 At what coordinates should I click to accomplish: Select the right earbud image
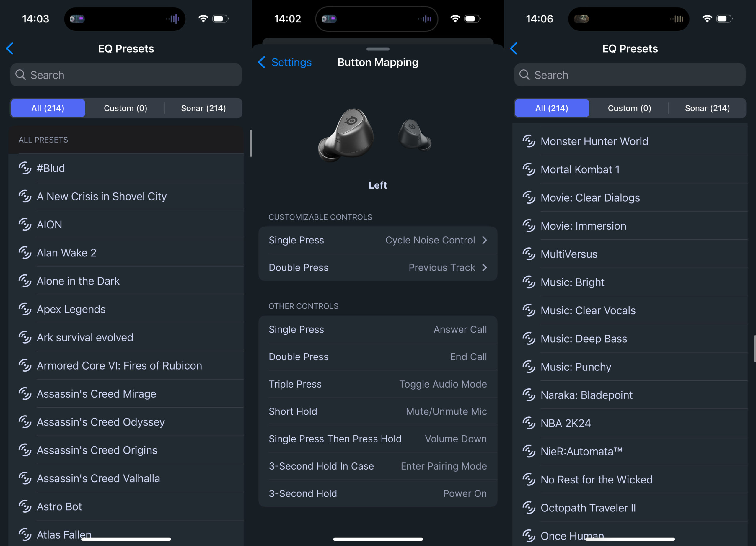[x=414, y=135]
